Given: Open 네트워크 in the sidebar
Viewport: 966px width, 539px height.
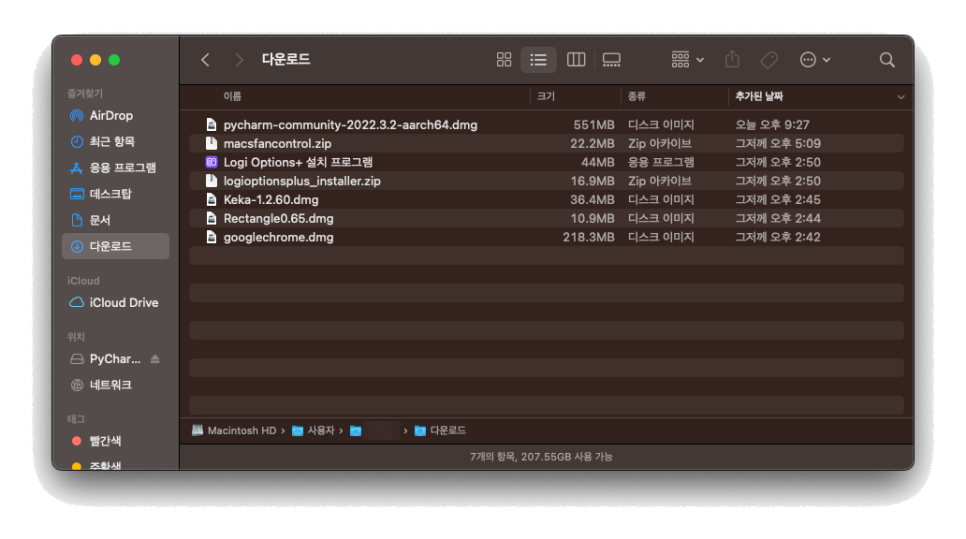Looking at the screenshot, I should pyautogui.click(x=115, y=385).
